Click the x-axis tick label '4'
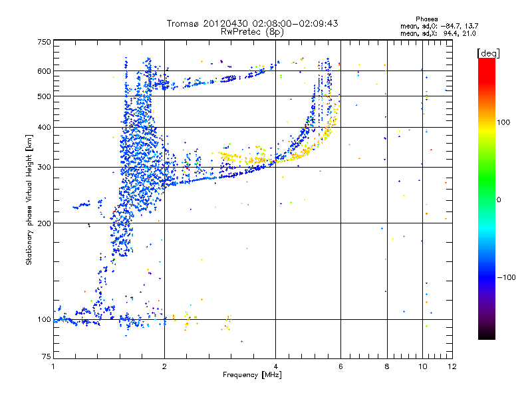 [x=275, y=366]
